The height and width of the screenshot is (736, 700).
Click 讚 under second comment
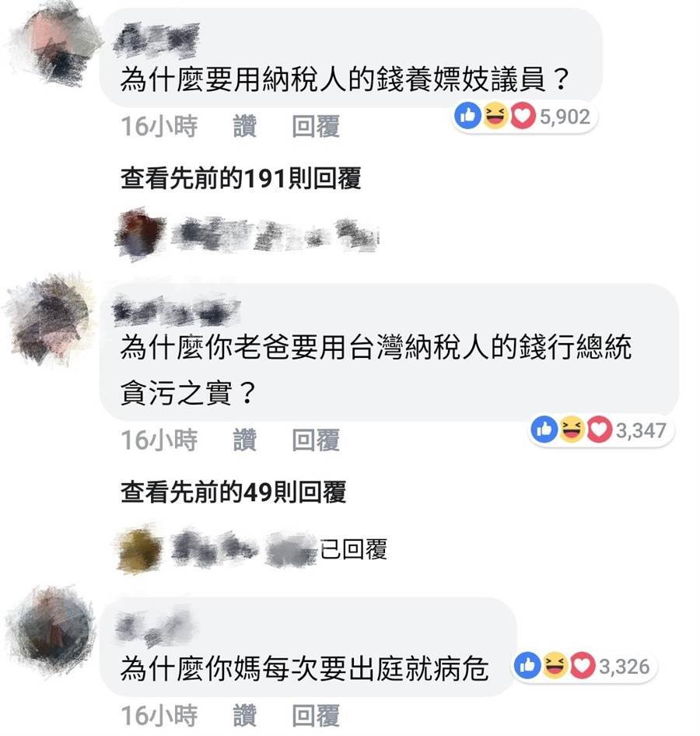tap(245, 440)
